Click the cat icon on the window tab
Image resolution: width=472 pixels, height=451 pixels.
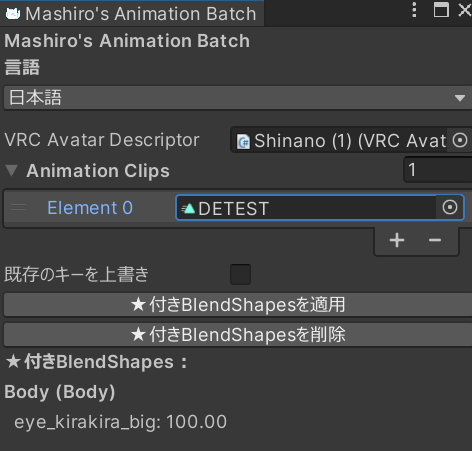point(13,14)
